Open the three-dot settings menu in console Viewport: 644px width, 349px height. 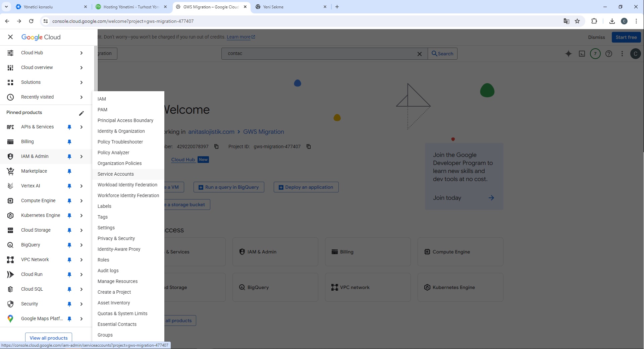622,54
